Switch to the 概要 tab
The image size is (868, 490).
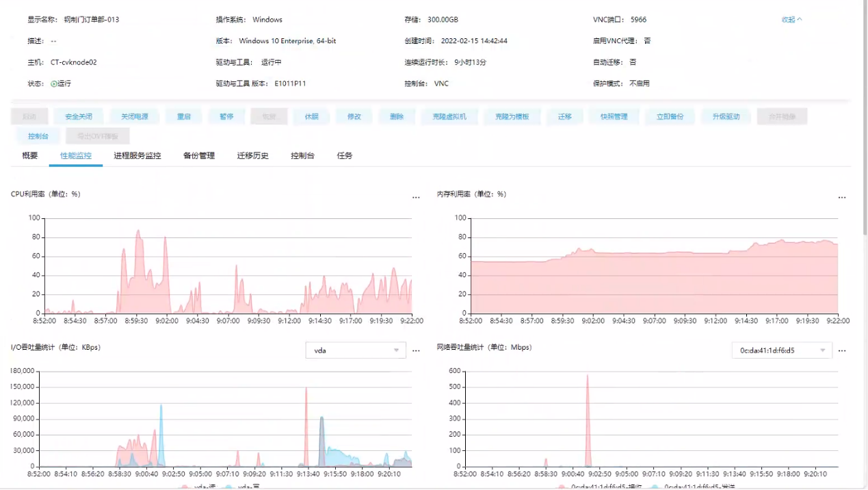30,155
